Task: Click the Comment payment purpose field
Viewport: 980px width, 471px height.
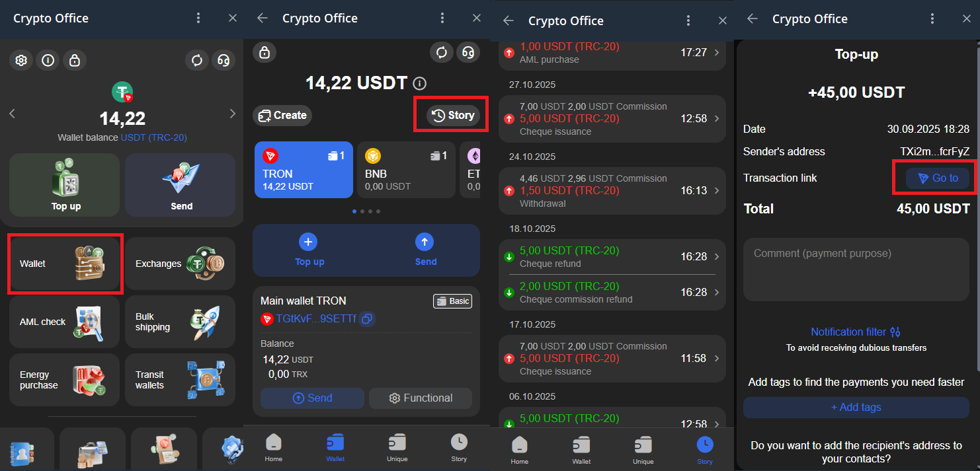Action: pyautogui.click(x=856, y=269)
